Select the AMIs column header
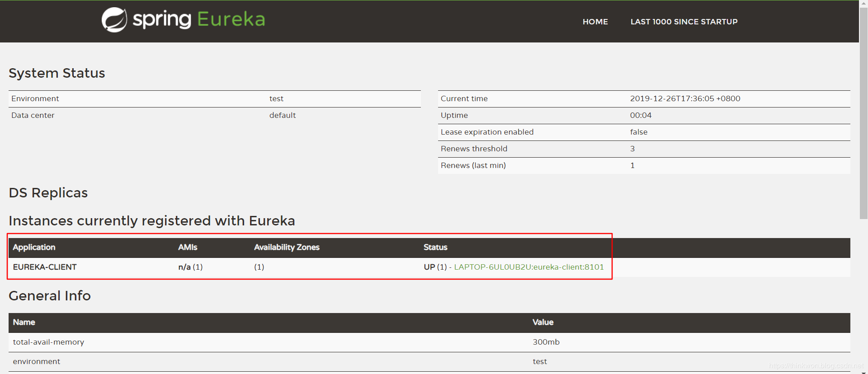The width and height of the screenshot is (868, 374). 188,247
